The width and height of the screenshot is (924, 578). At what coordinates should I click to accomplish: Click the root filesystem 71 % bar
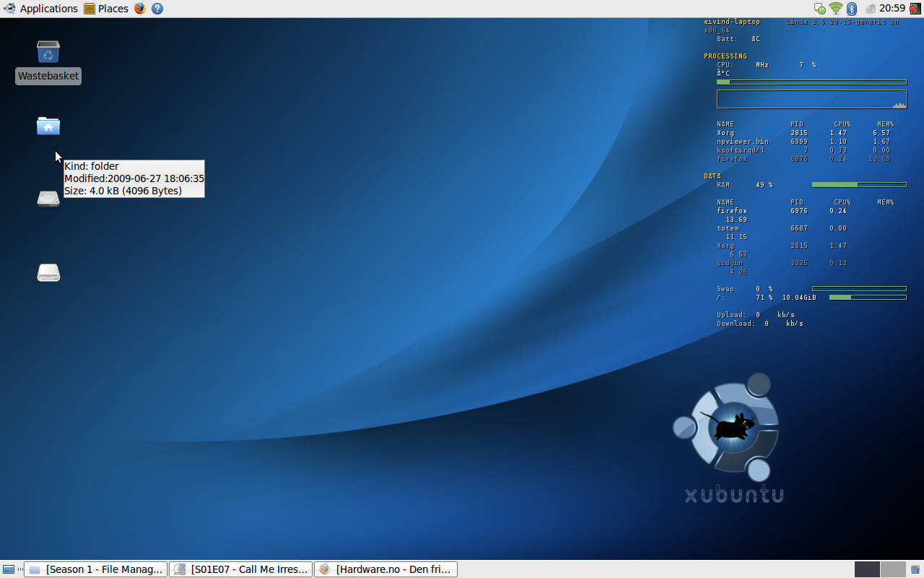[x=868, y=298]
